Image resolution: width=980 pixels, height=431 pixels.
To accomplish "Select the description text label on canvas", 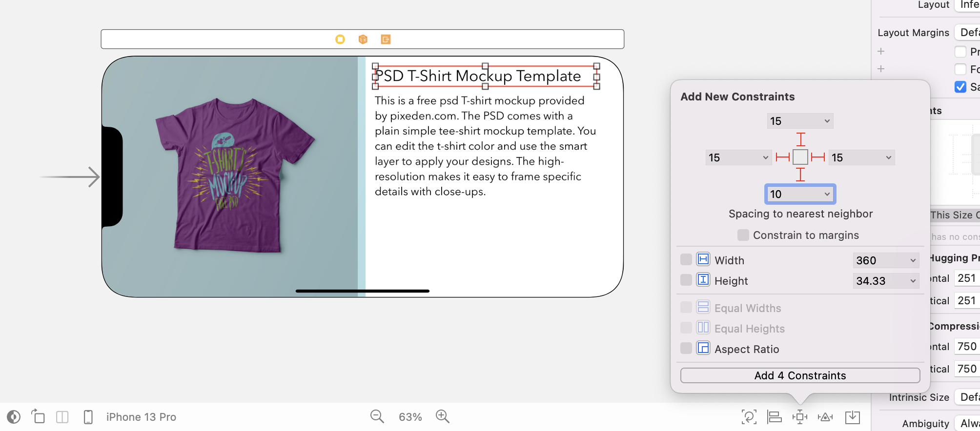I will (485, 146).
